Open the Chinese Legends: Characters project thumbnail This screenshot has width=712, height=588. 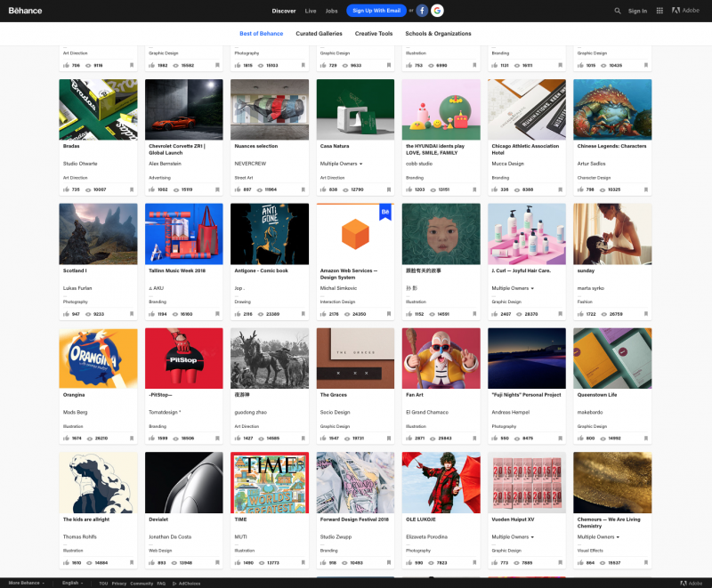(611, 109)
